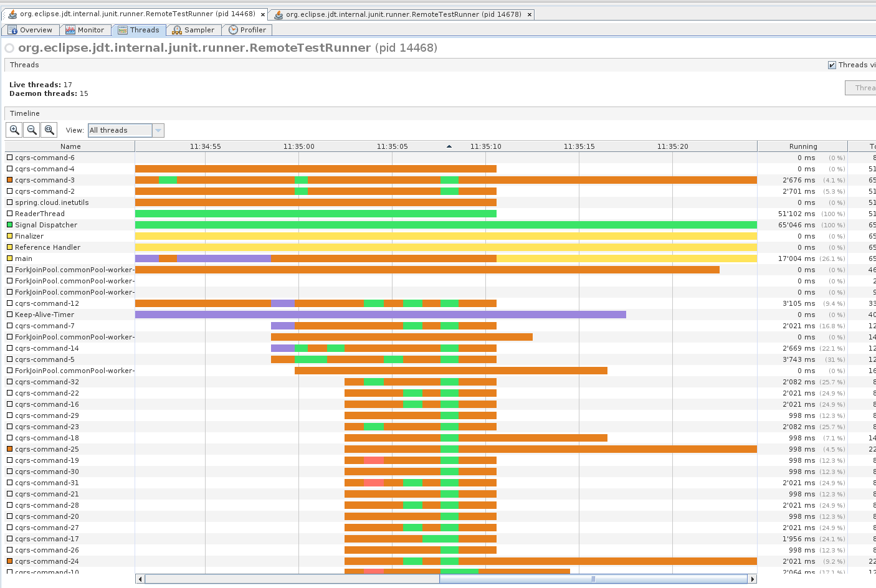Select the Zoom Out timeline magnifier icon
The width and height of the screenshot is (876, 588).
coord(31,130)
